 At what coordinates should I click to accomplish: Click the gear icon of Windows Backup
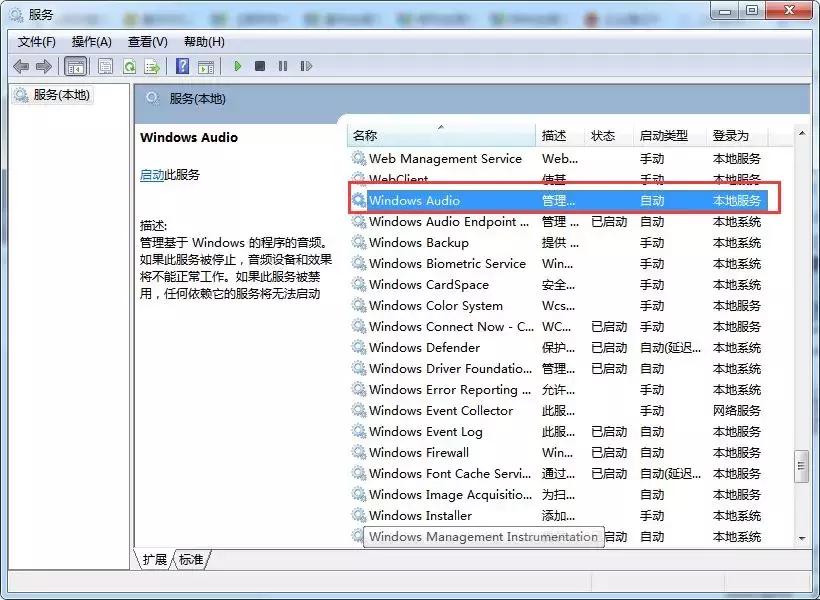359,242
